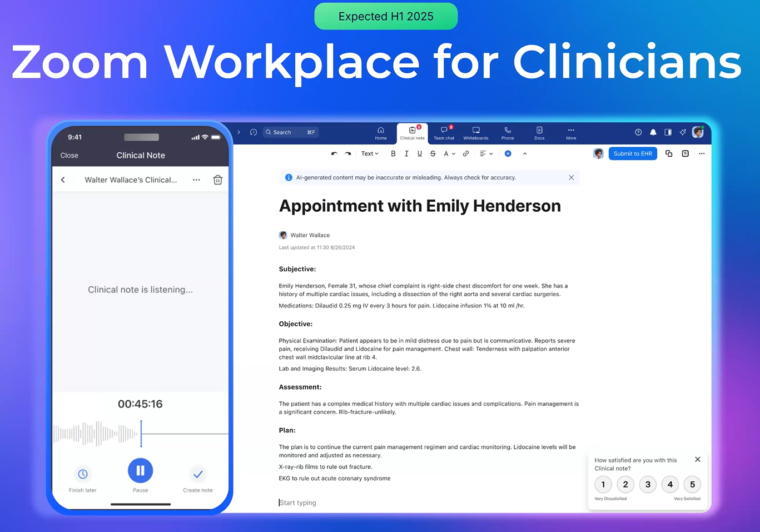The height and width of the screenshot is (532, 760).
Task: Choose satisfaction rating 5
Action: [692, 485]
